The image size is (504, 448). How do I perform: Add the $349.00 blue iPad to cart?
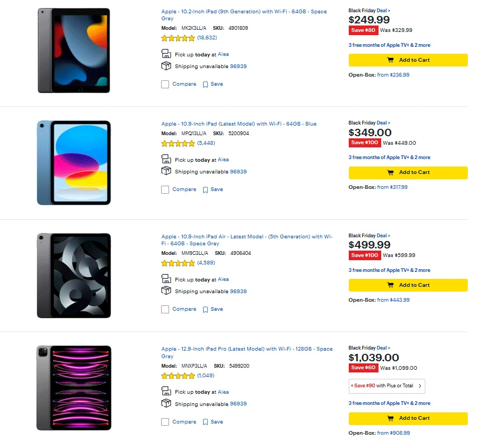pos(408,172)
